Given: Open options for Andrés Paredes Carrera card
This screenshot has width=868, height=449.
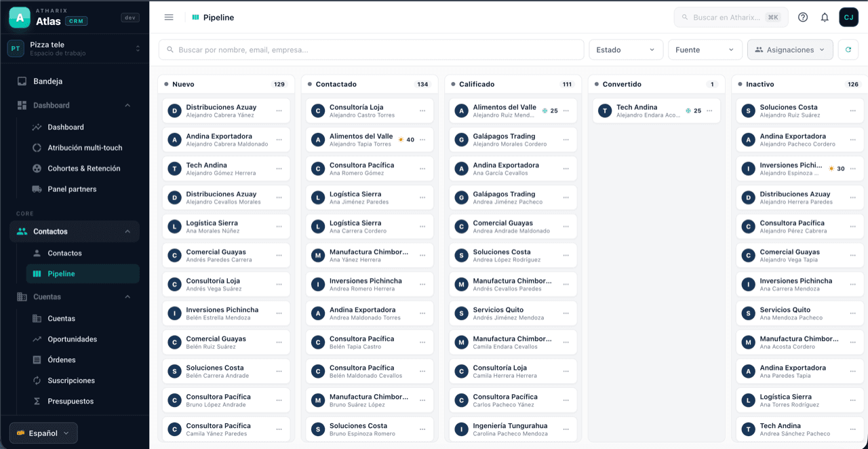Looking at the screenshot, I should [x=279, y=256].
